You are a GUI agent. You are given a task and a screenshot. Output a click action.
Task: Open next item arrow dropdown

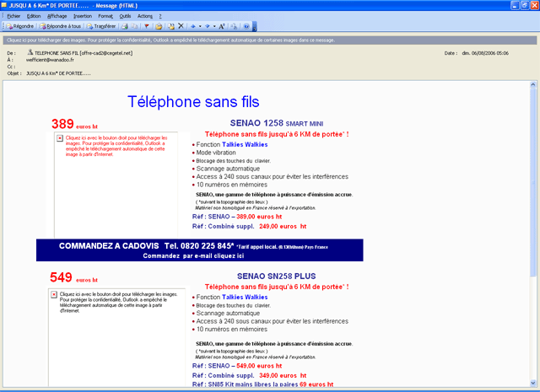[214, 26]
